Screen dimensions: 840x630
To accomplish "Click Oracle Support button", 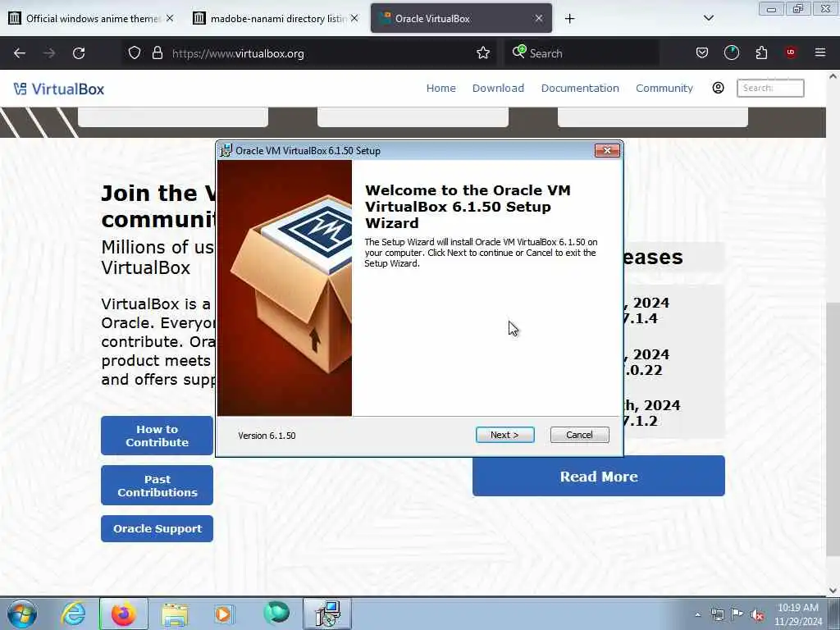I will 157,529.
